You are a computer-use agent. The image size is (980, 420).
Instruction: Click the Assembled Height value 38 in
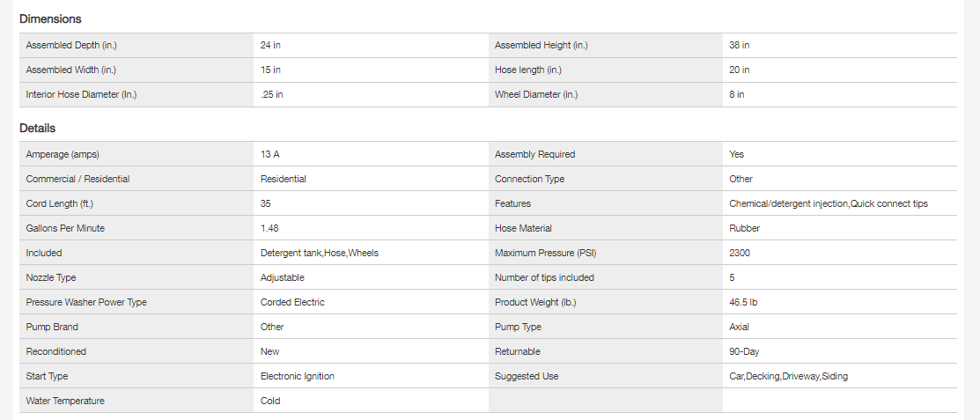(x=740, y=45)
